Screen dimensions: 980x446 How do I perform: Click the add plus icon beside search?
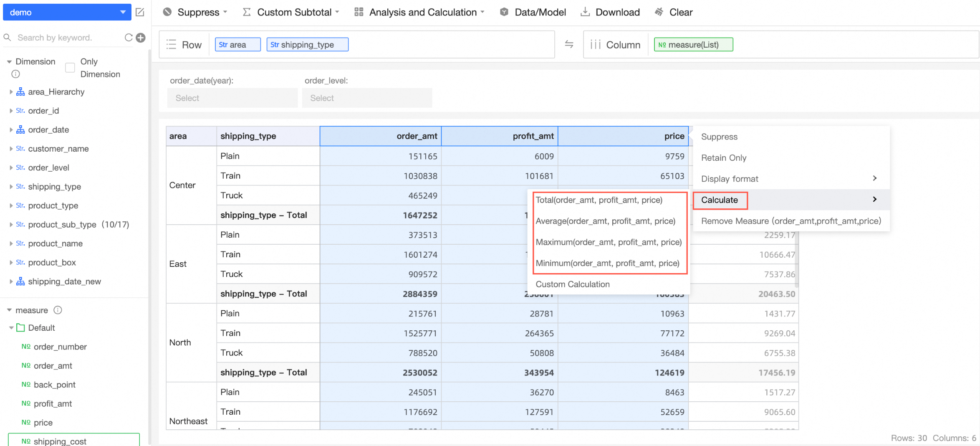click(x=141, y=38)
